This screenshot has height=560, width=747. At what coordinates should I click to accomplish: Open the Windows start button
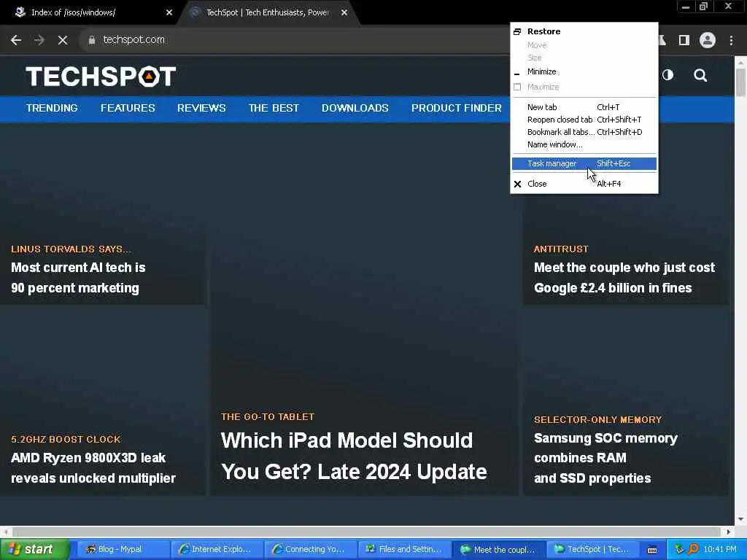(34, 550)
